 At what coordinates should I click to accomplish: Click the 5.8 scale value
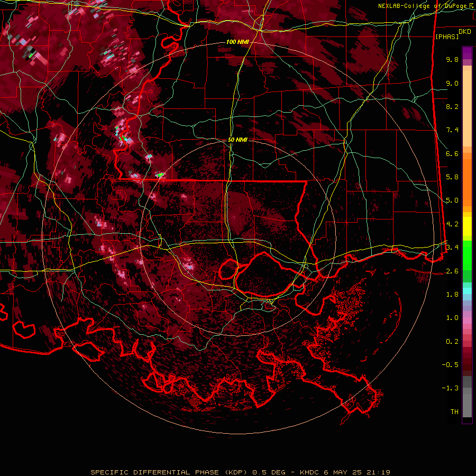tap(452, 177)
